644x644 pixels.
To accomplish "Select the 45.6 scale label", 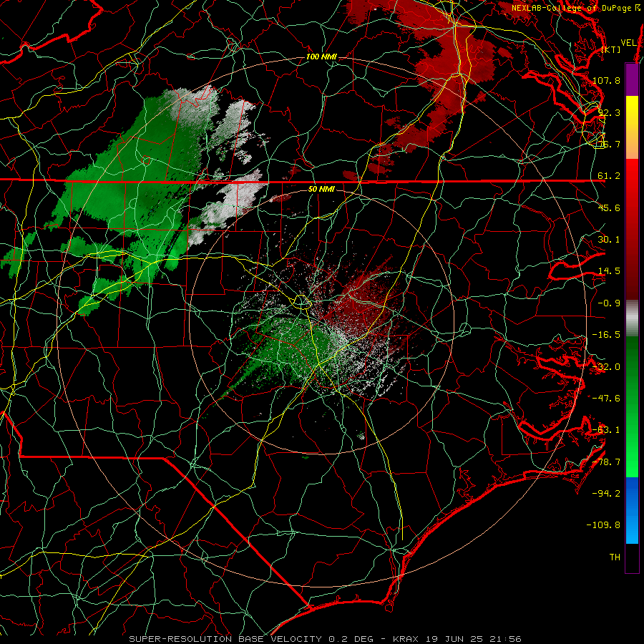I will point(609,208).
